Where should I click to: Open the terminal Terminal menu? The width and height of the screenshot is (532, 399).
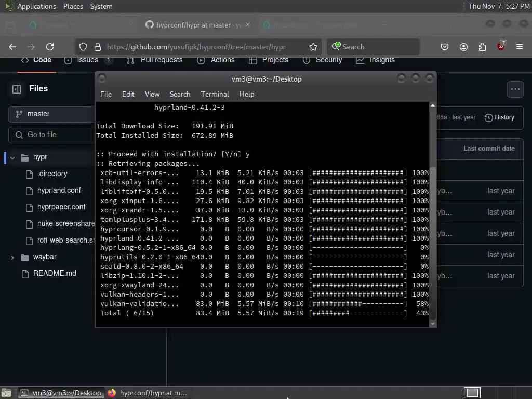(215, 95)
